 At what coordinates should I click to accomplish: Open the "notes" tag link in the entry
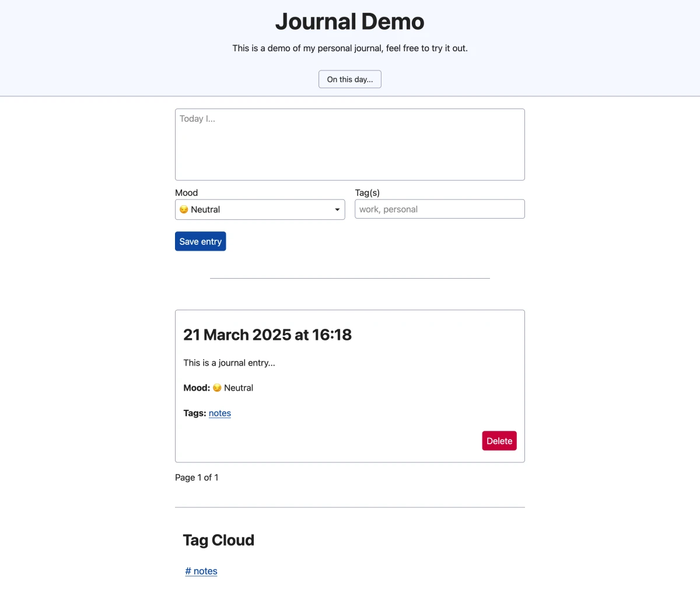219,413
